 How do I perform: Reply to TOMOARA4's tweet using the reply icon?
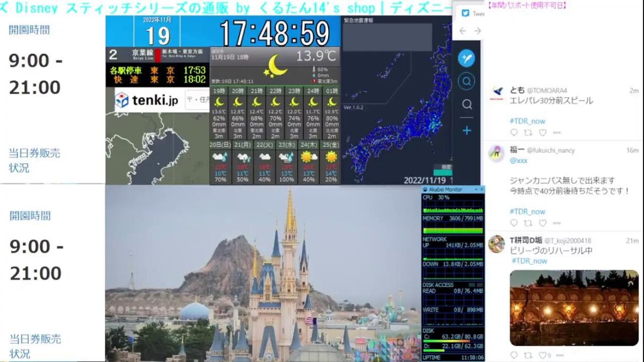(x=514, y=132)
